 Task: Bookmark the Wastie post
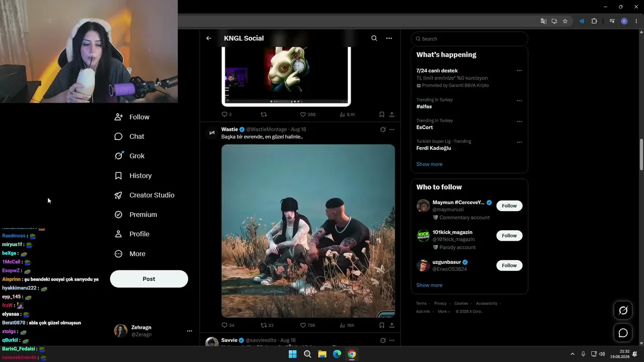click(x=382, y=325)
